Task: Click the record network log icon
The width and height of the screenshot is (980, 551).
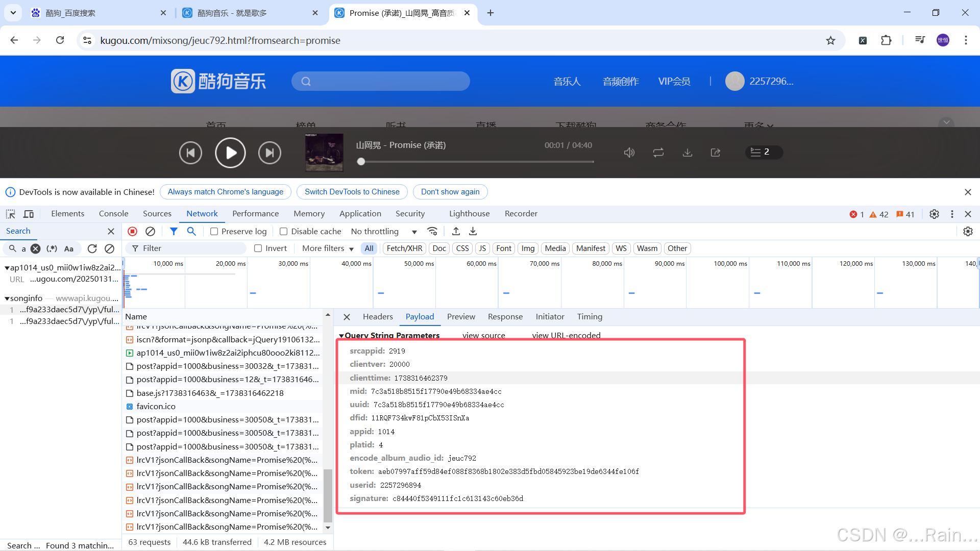Action: pos(133,231)
